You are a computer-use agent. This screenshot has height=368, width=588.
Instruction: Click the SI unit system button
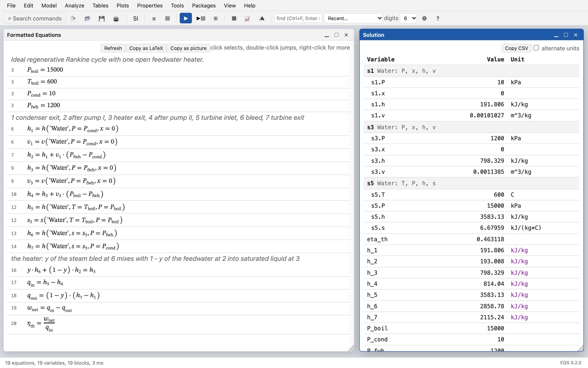coord(136,18)
